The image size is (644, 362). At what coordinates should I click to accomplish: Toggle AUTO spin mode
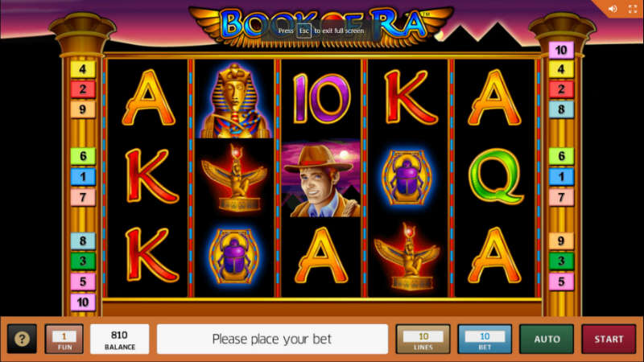547,339
